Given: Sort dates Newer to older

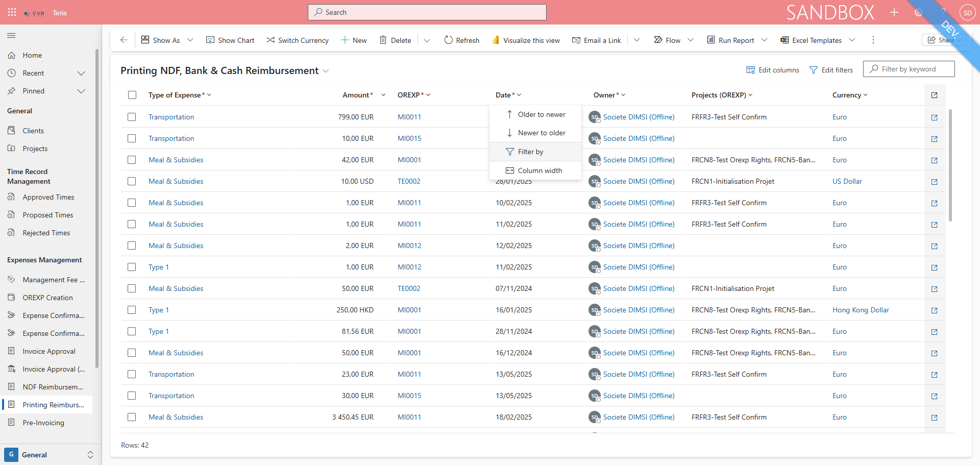Looking at the screenshot, I should (535, 133).
